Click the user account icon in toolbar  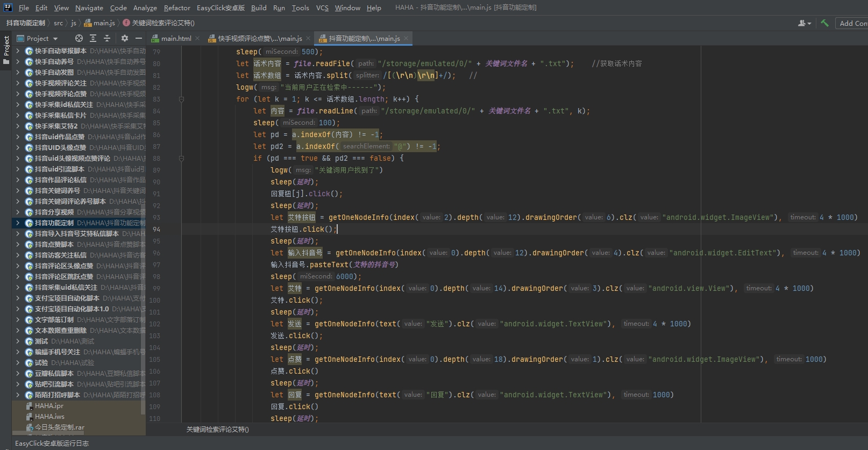point(805,23)
